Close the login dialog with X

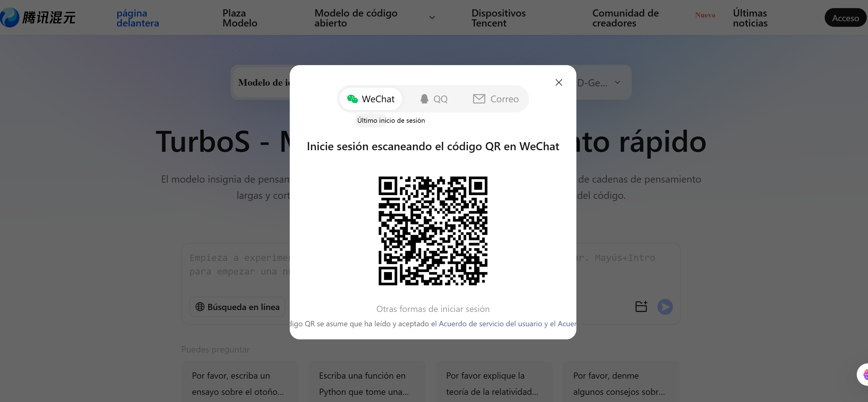pos(559,83)
